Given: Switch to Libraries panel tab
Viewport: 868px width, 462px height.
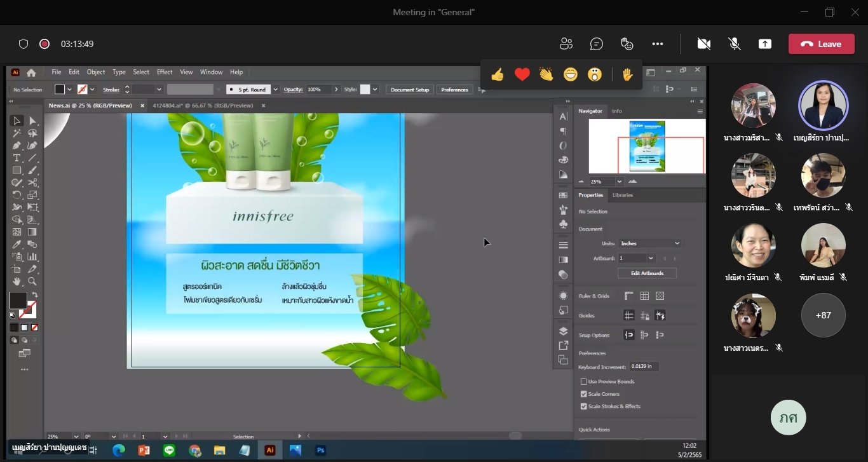Looking at the screenshot, I should (623, 195).
